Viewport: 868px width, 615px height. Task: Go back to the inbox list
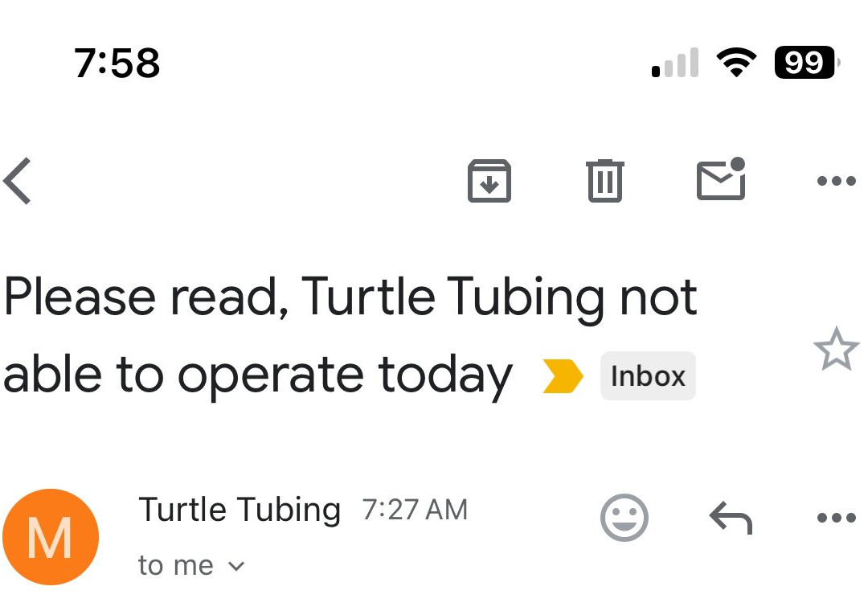tap(18, 180)
